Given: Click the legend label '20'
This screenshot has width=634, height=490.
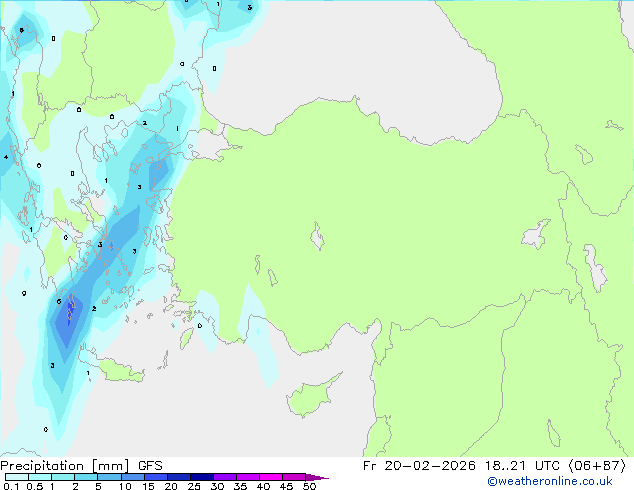Looking at the screenshot, I should click(x=171, y=486).
